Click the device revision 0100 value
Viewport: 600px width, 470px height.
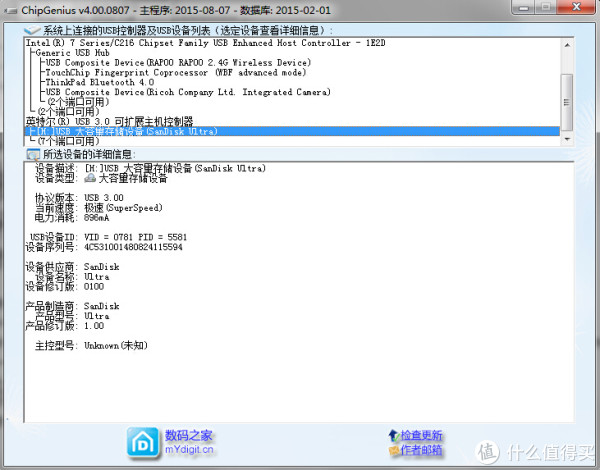coord(94,286)
